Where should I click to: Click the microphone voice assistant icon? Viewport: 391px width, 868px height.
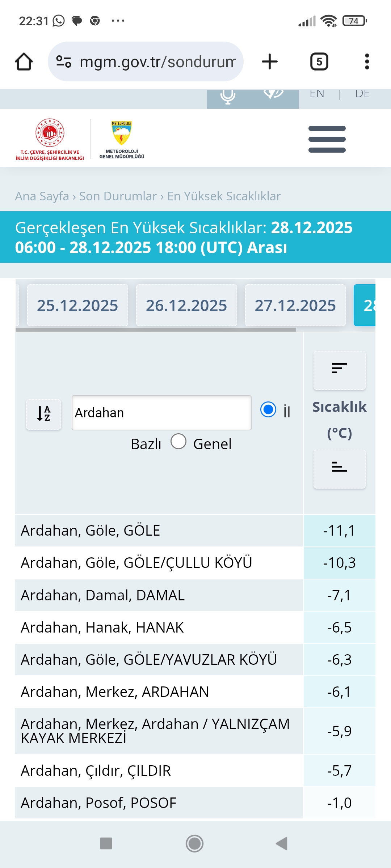pos(228,96)
